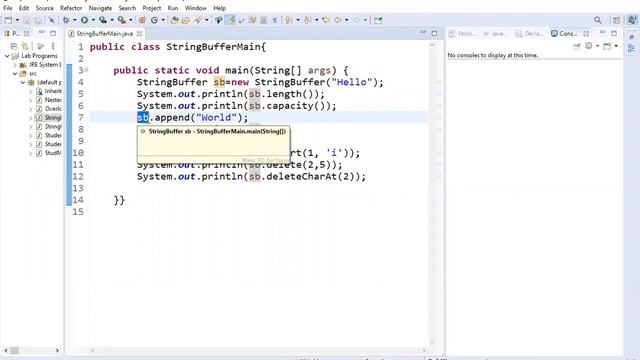Open dropdown arrow next to Run button
This screenshot has width=640, height=360.
pos(93,20)
